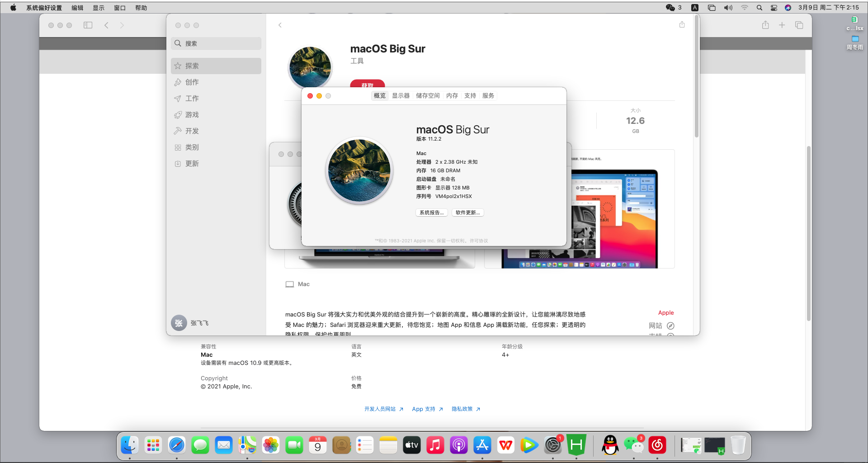Open the 游戏 category in App Store sidebar
The height and width of the screenshot is (463, 868).
point(216,114)
